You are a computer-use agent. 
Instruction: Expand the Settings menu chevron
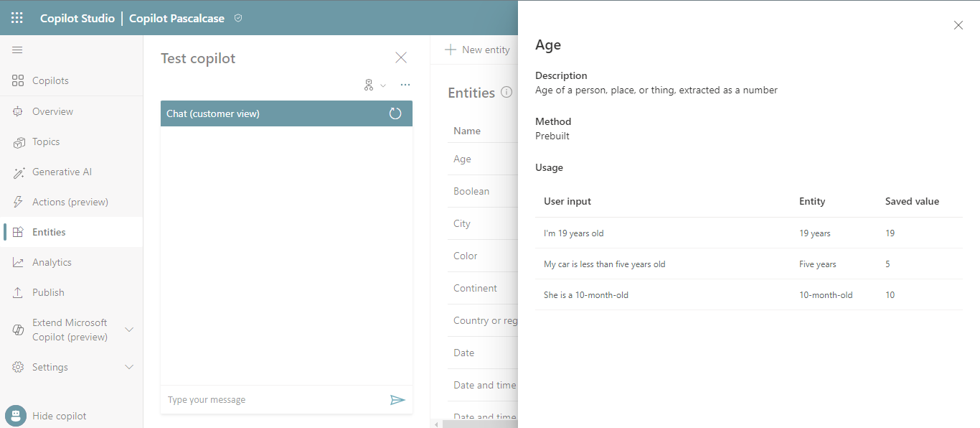tap(129, 367)
